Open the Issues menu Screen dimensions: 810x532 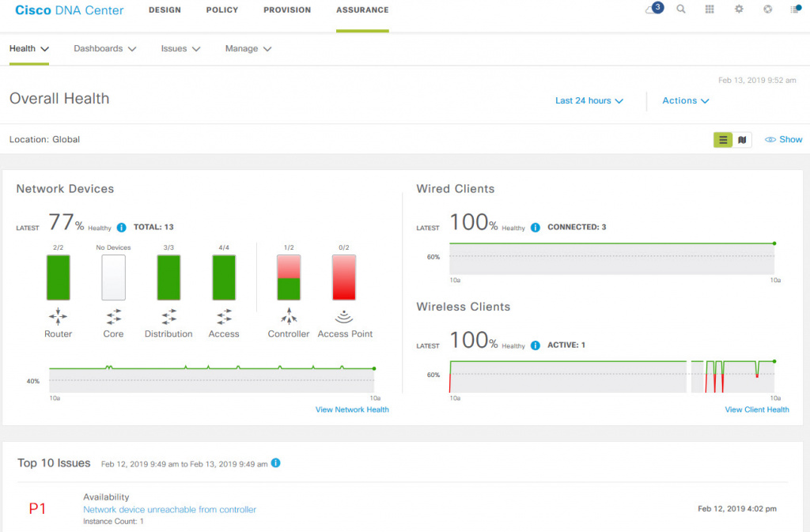pyautogui.click(x=180, y=48)
